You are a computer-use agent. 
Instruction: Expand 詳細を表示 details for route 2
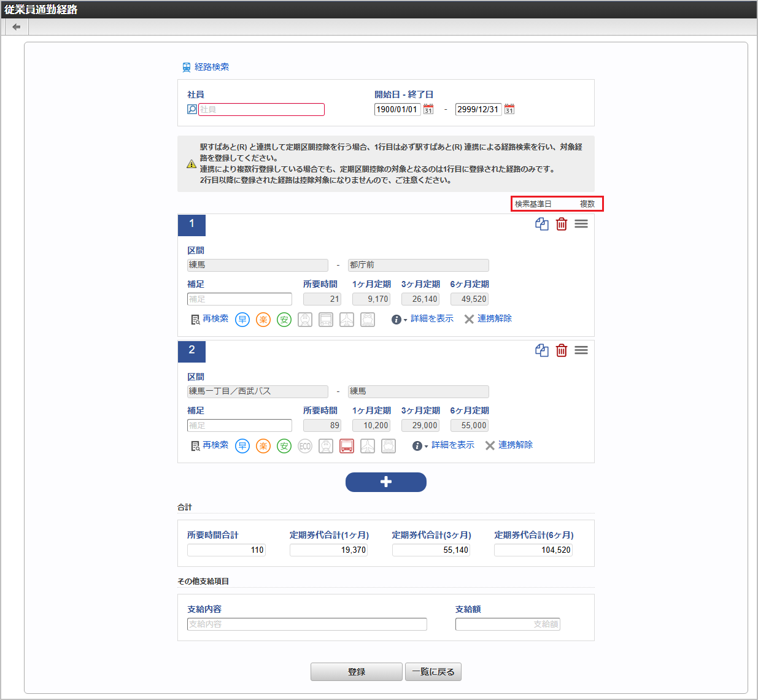[x=453, y=445]
